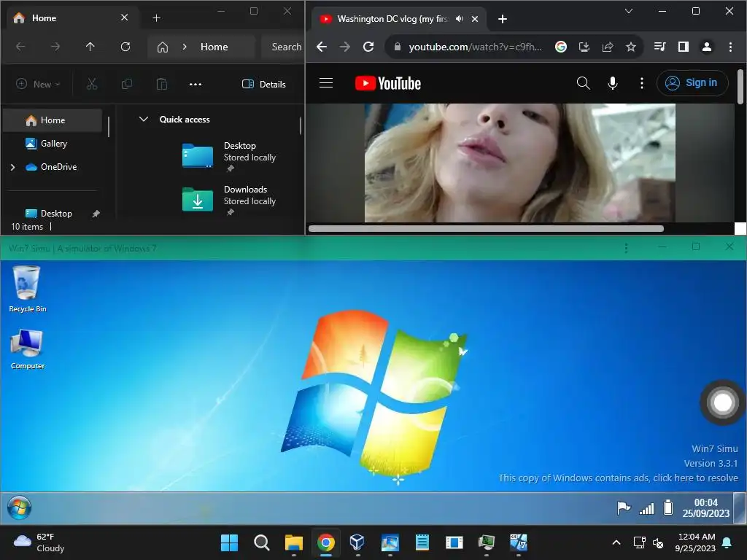
Task: Reload the YouTube page in Chrome
Action: point(368,47)
